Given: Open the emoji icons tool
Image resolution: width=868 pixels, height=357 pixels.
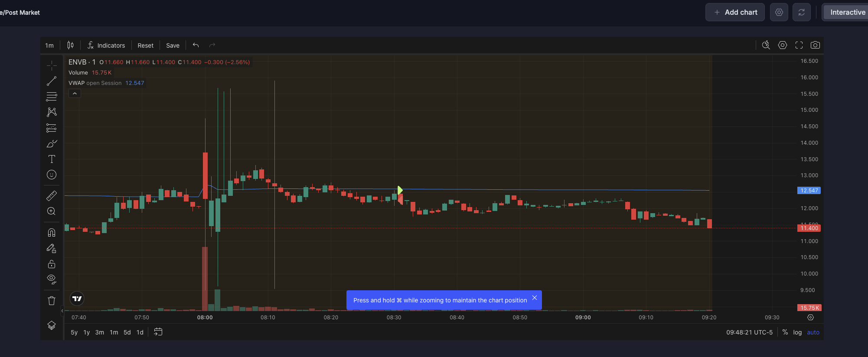Looking at the screenshot, I should [52, 175].
